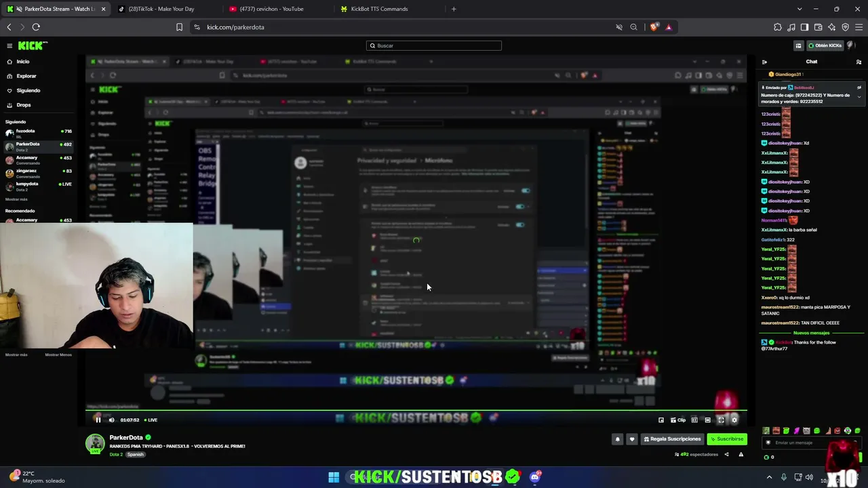Open Brave Leo AI sparkle icon
868x488 pixels.
click(832, 27)
